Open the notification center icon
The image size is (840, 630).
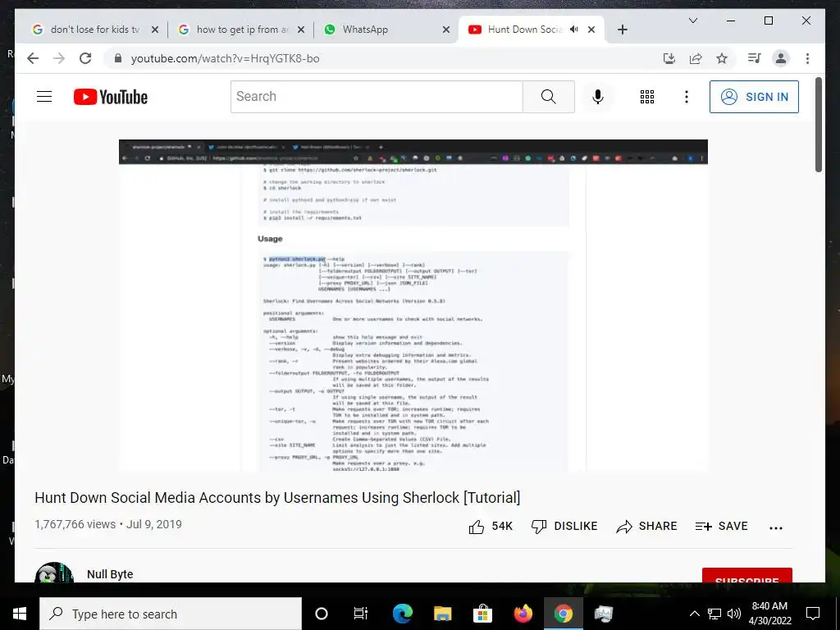click(813, 614)
